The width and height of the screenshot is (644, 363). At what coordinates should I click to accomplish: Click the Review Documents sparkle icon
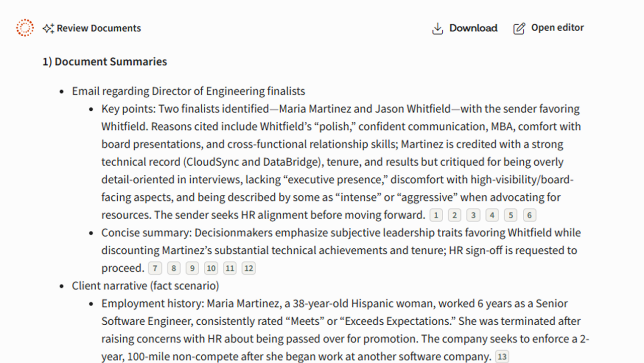tap(48, 29)
